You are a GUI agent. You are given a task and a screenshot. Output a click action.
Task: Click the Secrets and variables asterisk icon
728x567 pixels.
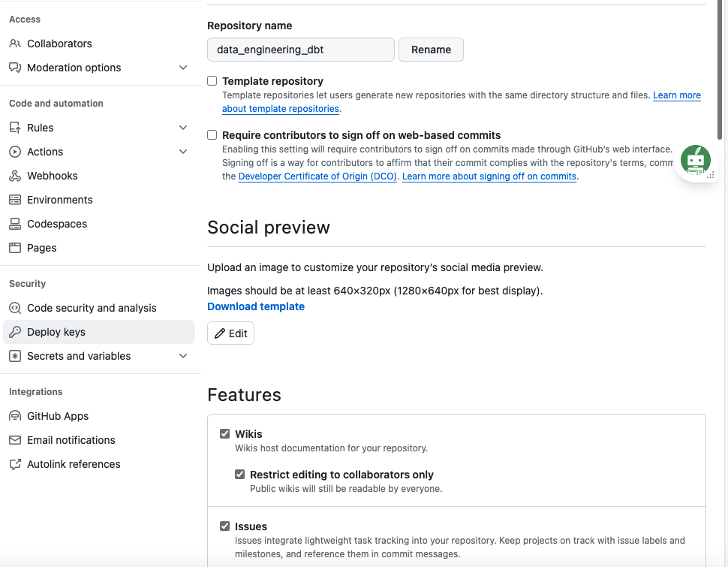tap(15, 357)
